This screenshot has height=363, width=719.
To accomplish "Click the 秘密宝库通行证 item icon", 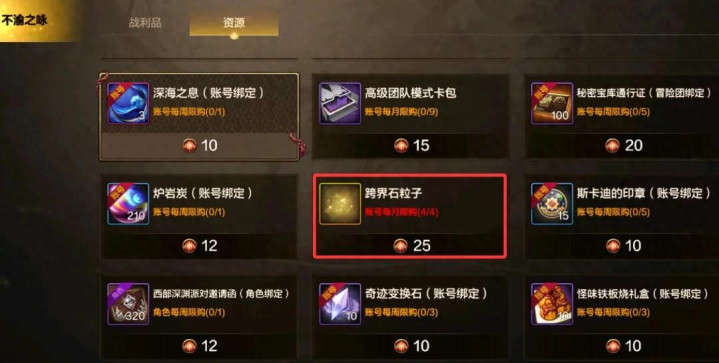I will (x=552, y=103).
